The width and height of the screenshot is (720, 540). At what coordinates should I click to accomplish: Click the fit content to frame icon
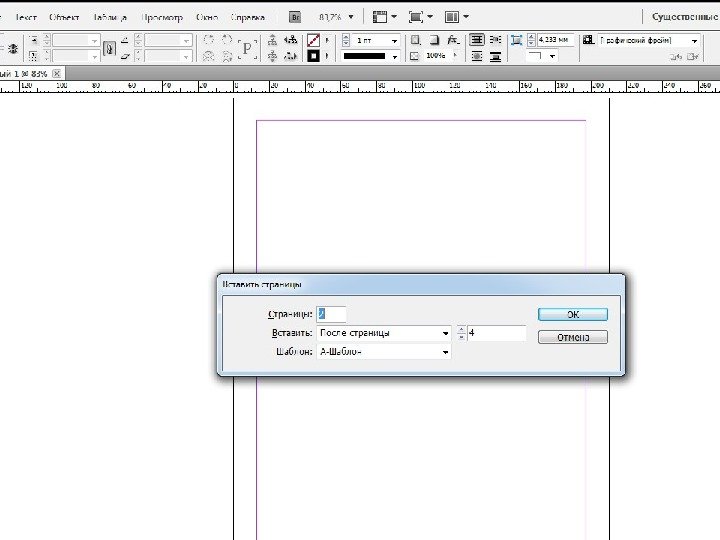click(x=517, y=40)
